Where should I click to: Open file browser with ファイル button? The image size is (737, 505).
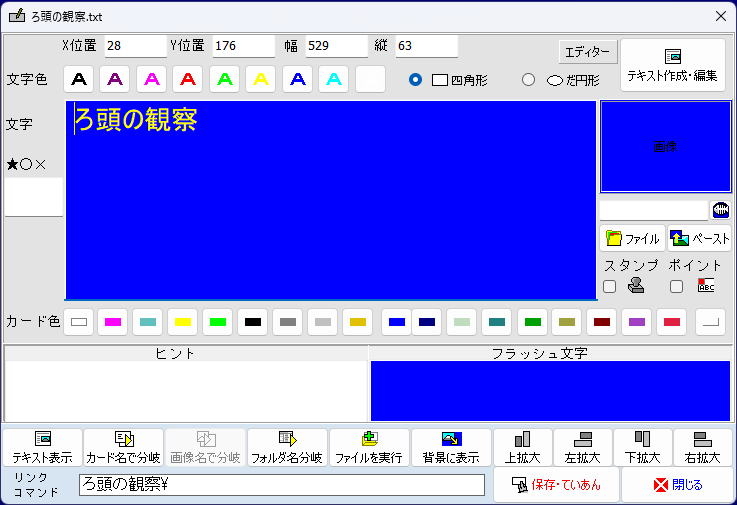pyautogui.click(x=632, y=239)
